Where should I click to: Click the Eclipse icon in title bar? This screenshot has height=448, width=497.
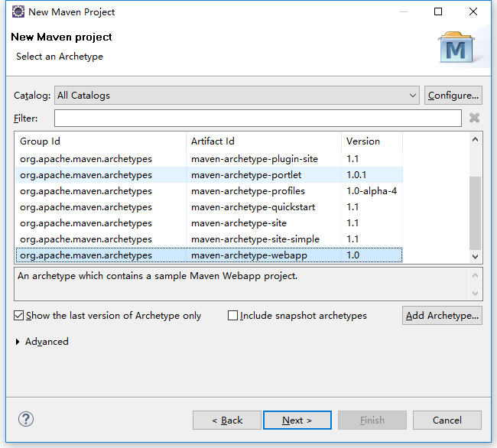(18, 11)
